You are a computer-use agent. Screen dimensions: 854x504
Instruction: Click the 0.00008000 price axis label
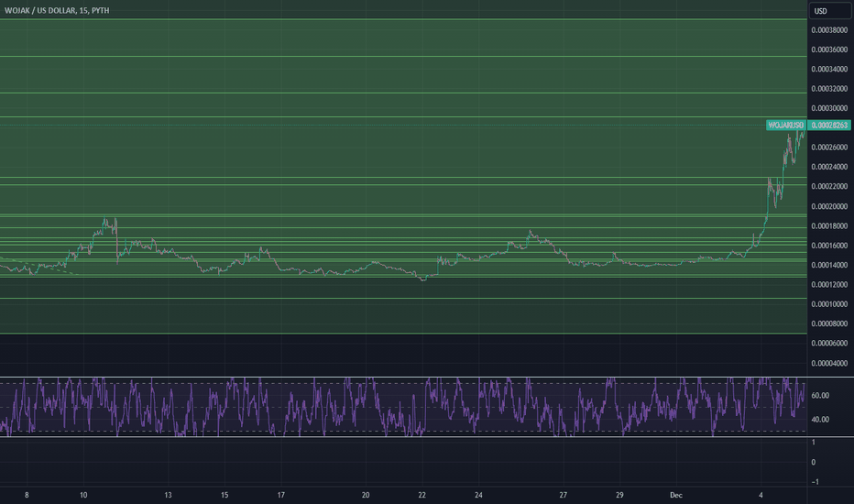[829, 323]
